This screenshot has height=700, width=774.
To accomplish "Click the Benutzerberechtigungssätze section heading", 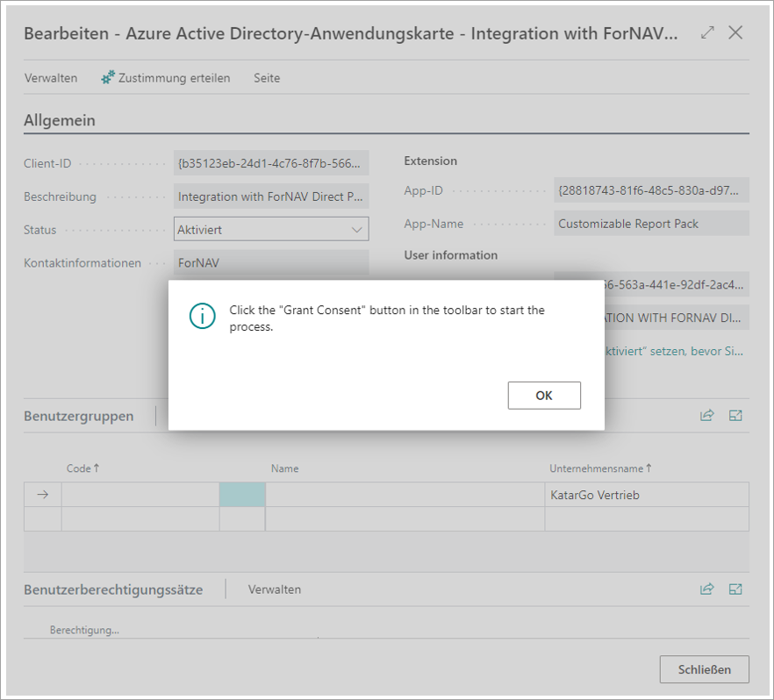I will (113, 589).
